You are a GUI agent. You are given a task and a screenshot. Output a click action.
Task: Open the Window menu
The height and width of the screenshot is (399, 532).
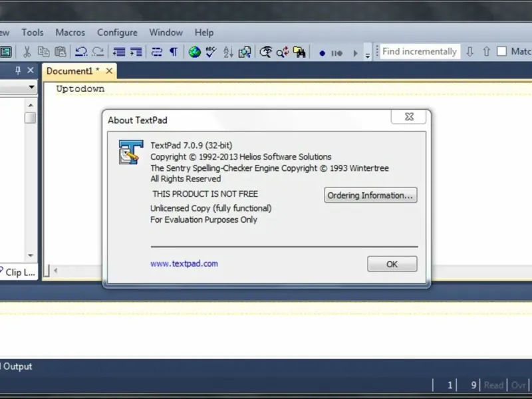tap(166, 33)
